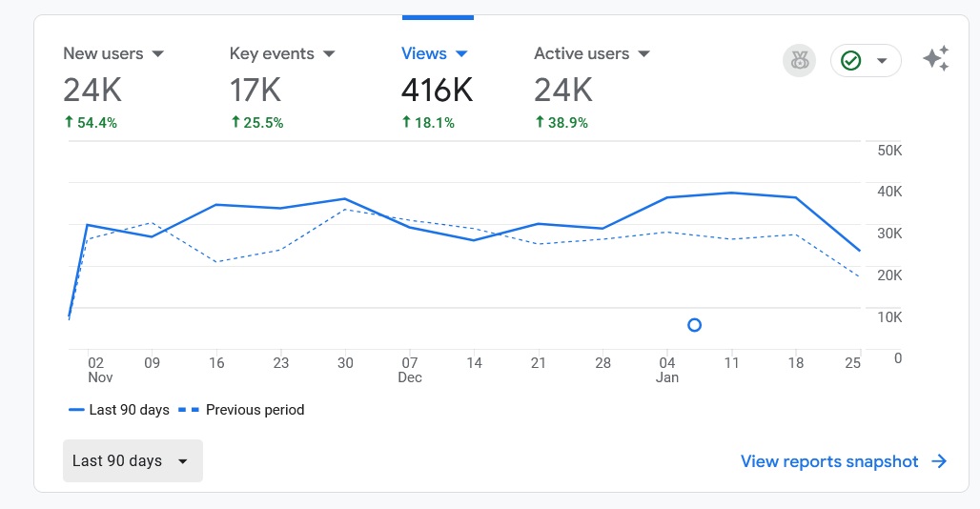Click the sparkle Insights icon

tap(935, 60)
